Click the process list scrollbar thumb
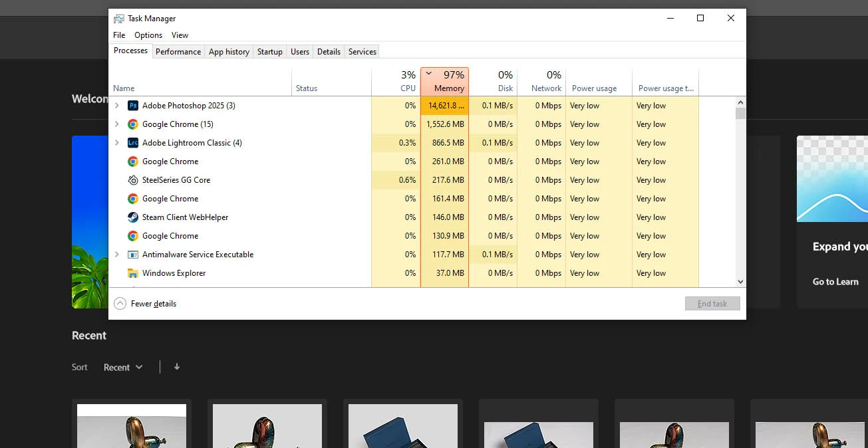 pyautogui.click(x=740, y=114)
